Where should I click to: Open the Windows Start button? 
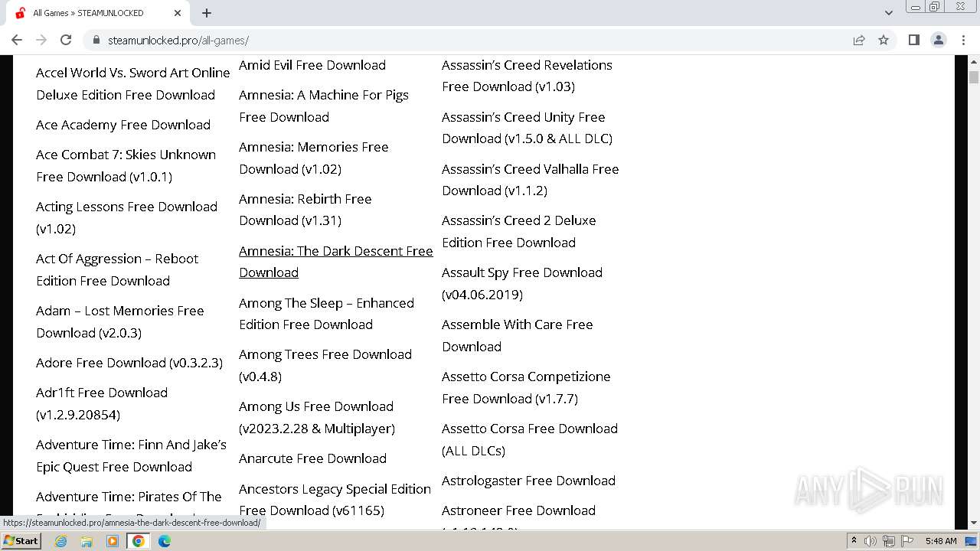click(21, 540)
